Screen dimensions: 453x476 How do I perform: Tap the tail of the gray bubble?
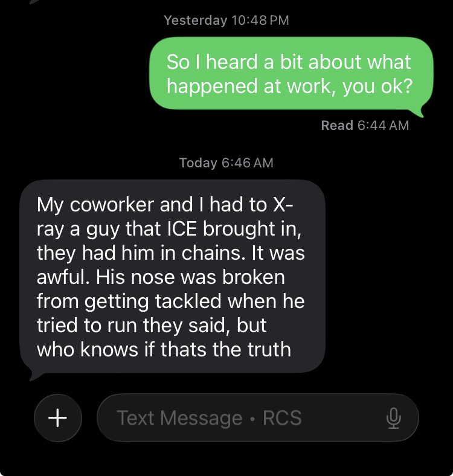coord(34,376)
